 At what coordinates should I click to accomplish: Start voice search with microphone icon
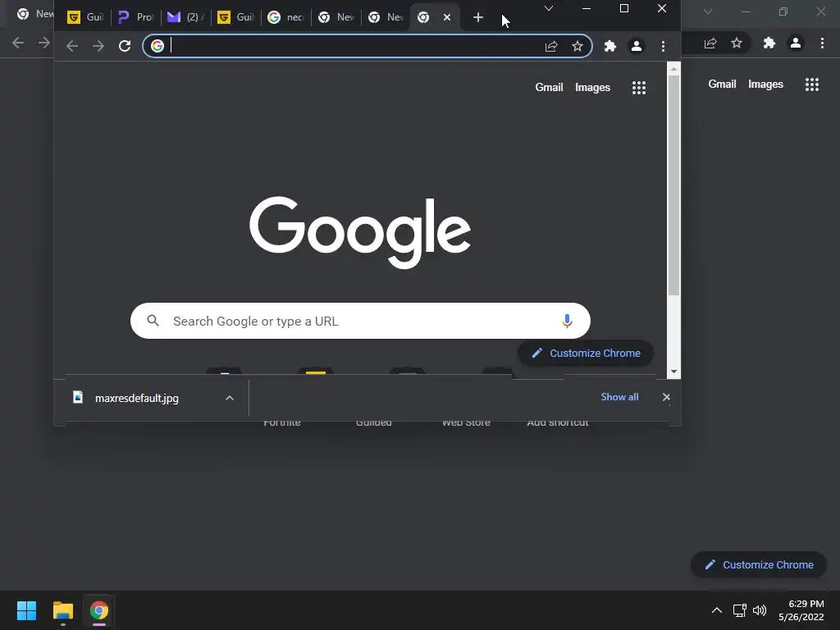(x=567, y=321)
